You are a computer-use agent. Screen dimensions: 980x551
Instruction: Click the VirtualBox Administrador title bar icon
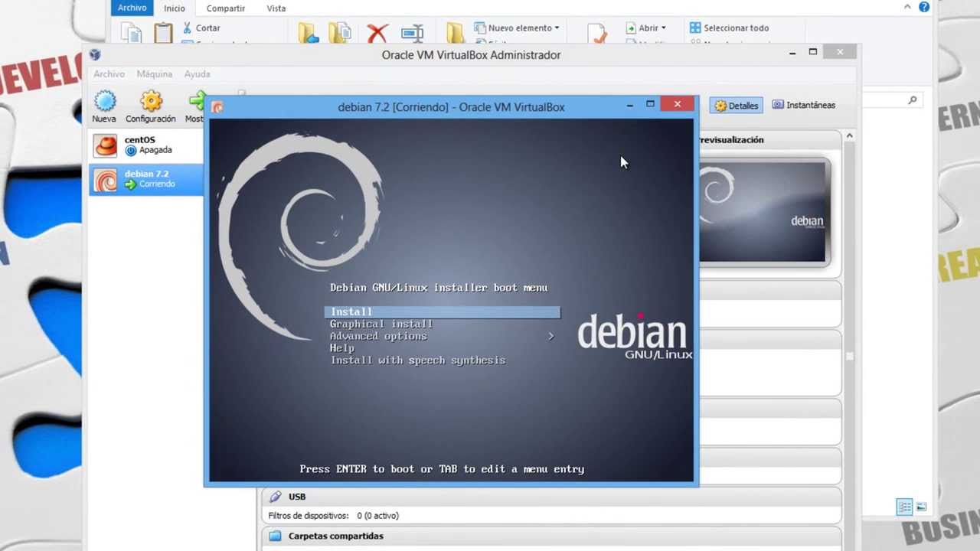[94, 54]
